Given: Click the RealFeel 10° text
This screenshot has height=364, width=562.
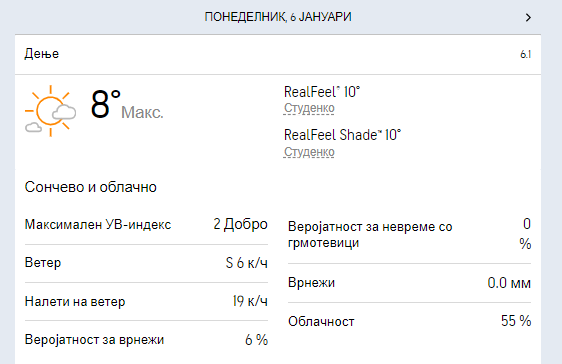Looking at the screenshot, I should tap(322, 92).
